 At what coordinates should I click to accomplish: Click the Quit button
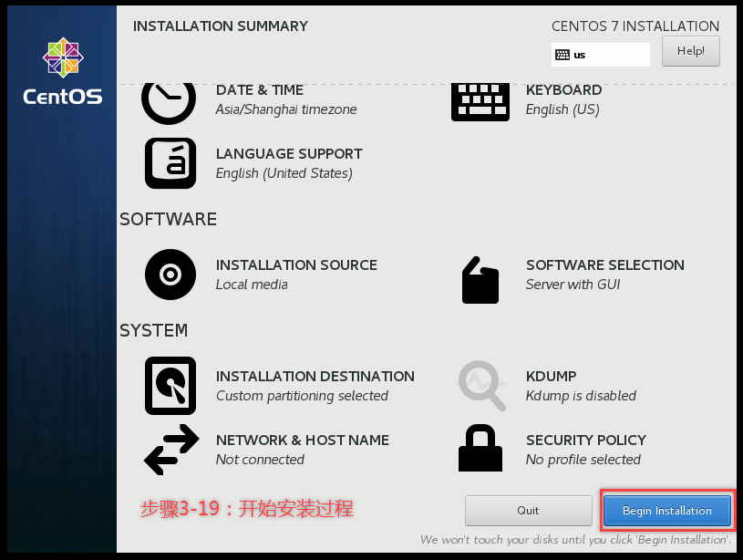(529, 511)
